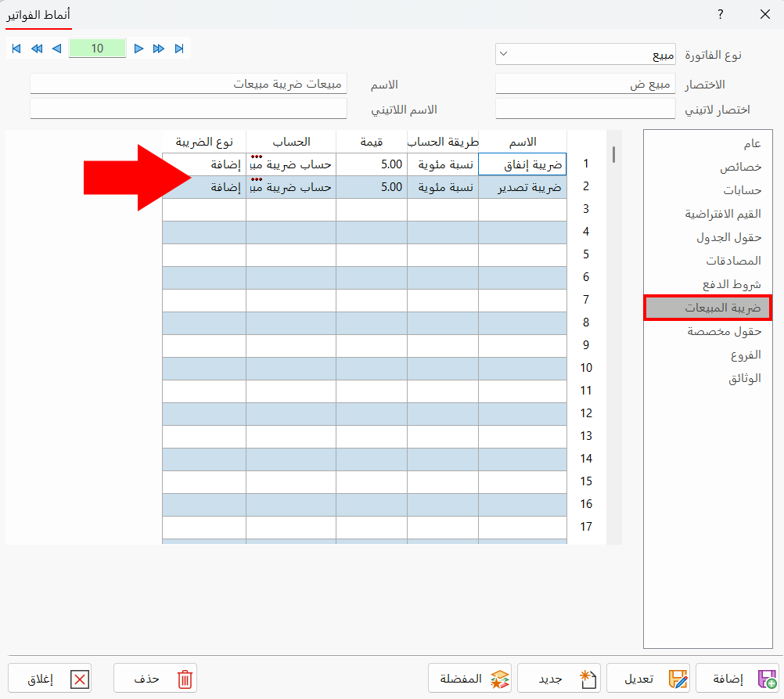The image size is (784, 699).
Task: Jump forward several records double-arrow
Action: (x=159, y=49)
